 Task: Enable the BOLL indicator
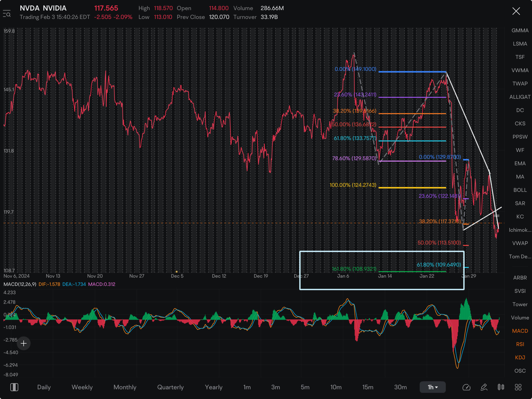point(520,190)
